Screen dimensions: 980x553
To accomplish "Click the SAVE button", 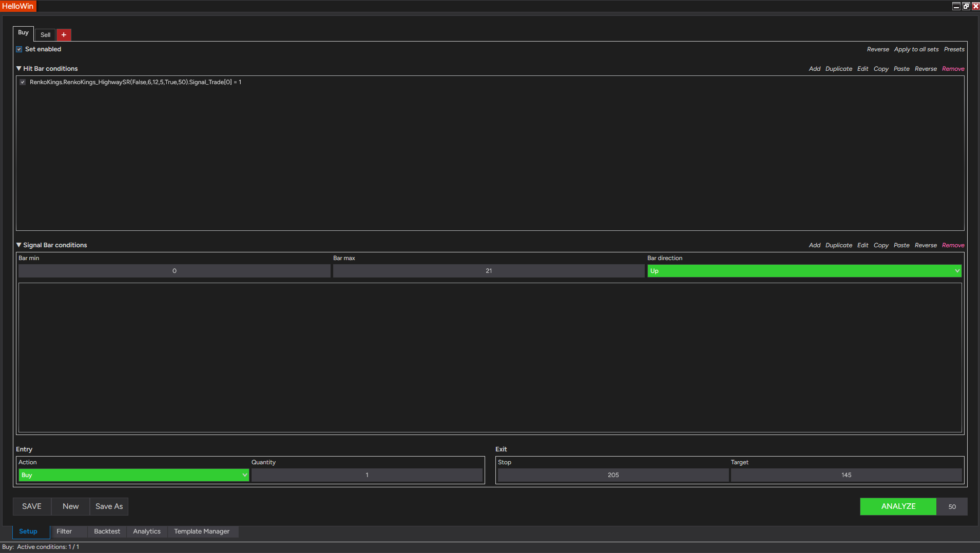I will [x=32, y=506].
